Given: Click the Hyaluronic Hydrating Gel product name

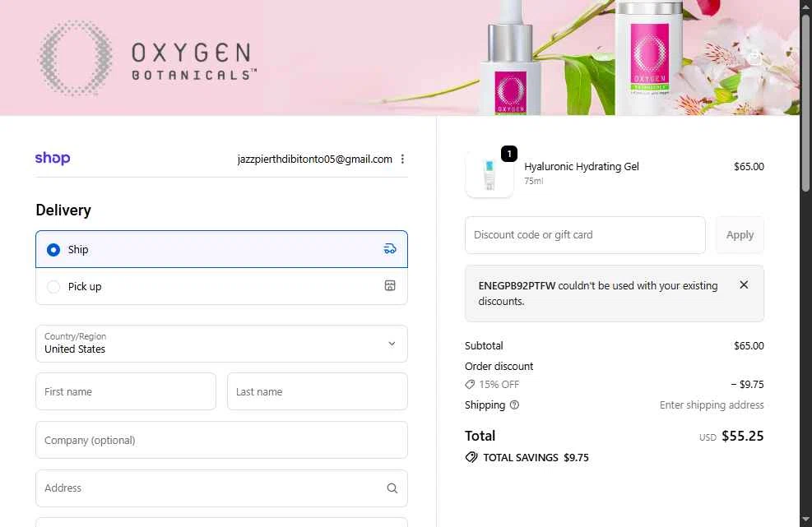Looking at the screenshot, I should pyautogui.click(x=582, y=166).
